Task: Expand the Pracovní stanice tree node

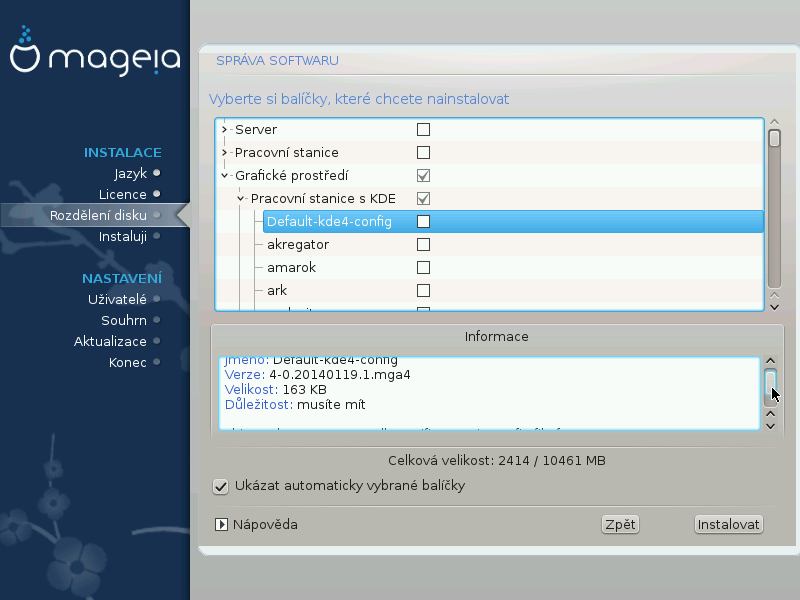Action: [x=225, y=153]
